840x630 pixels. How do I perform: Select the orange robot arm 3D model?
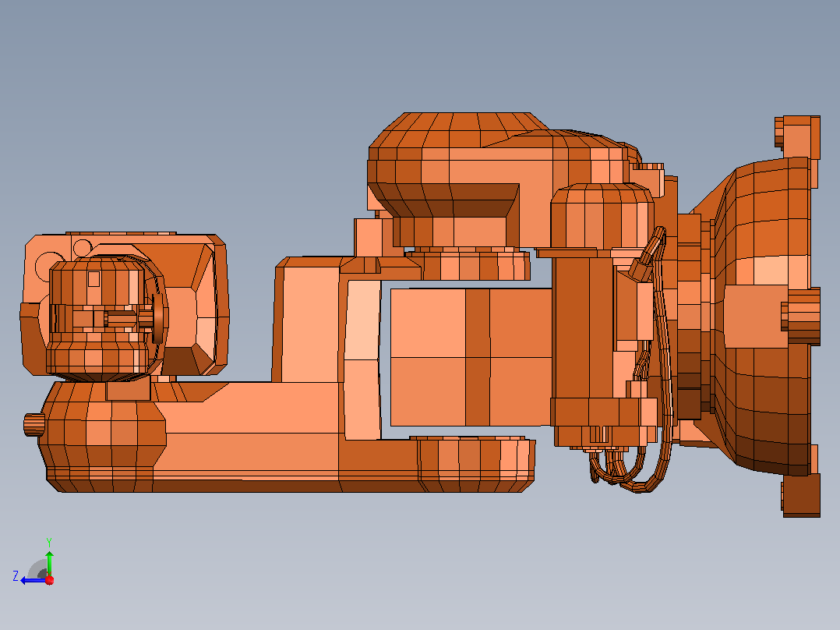point(421,315)
